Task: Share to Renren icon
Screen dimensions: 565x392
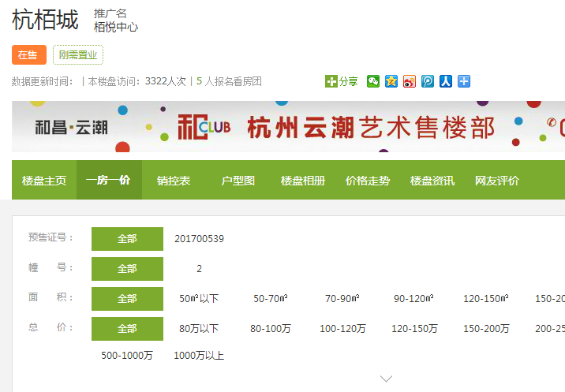Action: (446, 81)
